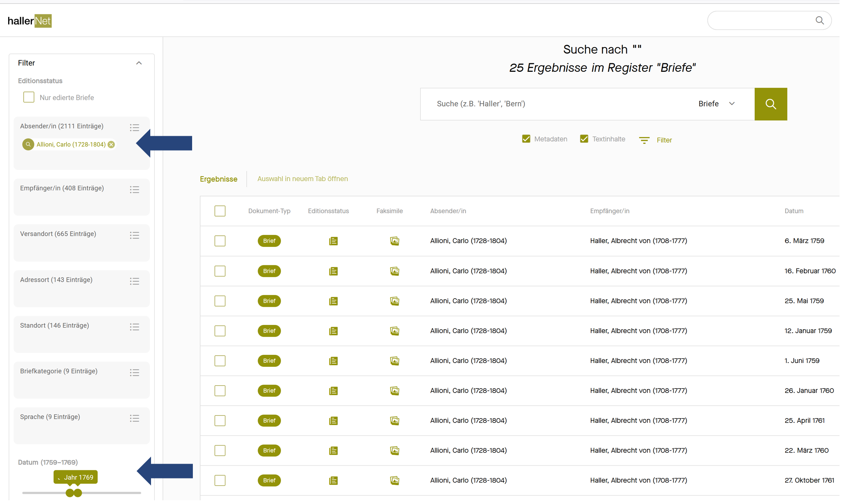This screenshot has height=504, width=841.
Task: Click the magnifier icon in top search box
Action: [820, 21]
